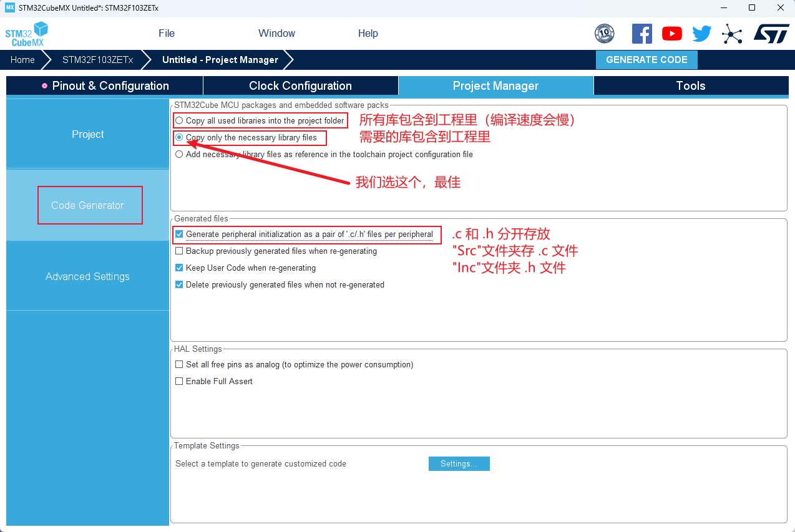Image resolution: width=795 pixels, height=532 pixels.
Task: Toggle Delete previously generated files checkbox
Action: pyautogui.click(x=180, y=285)
